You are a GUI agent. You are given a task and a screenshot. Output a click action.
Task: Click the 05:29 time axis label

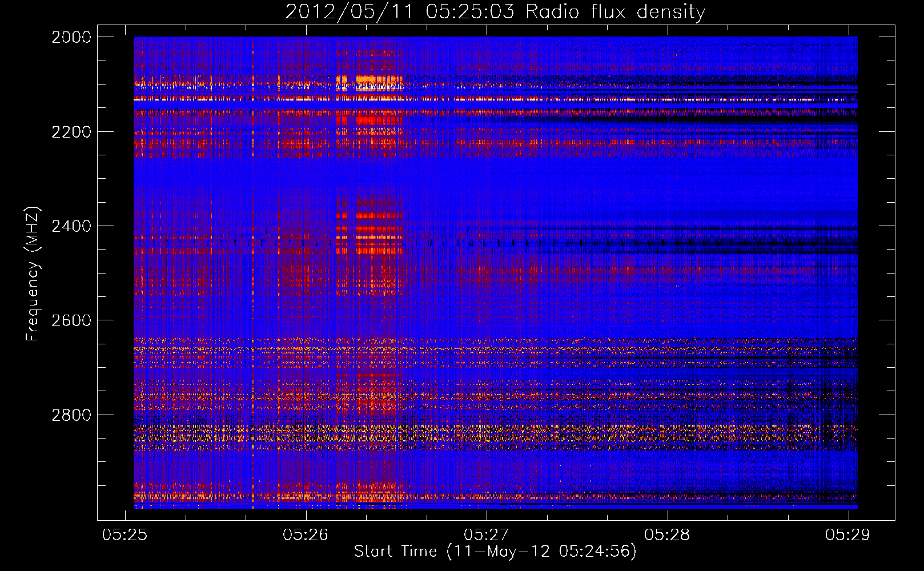pos(847,534)
